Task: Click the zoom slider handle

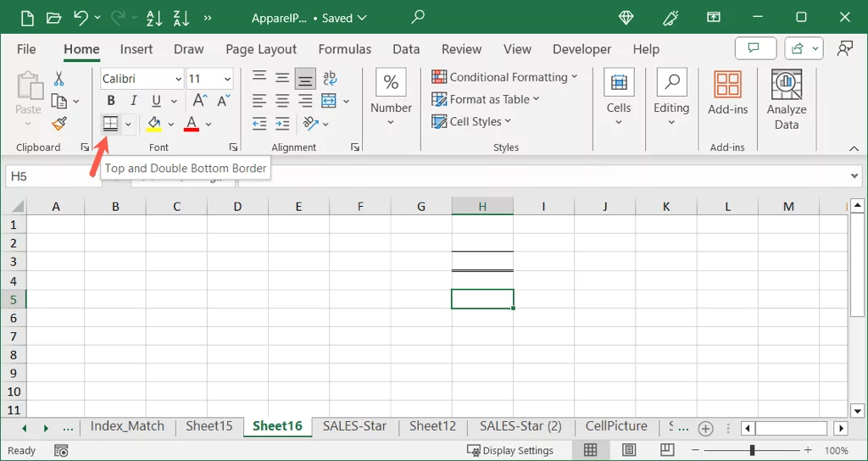Action: [x=752, y=451]
